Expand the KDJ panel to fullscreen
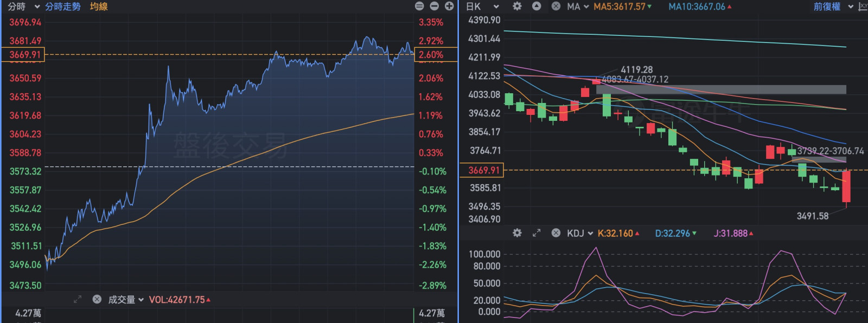The height and width of the screenshot is (323, 868). [537, 232]
